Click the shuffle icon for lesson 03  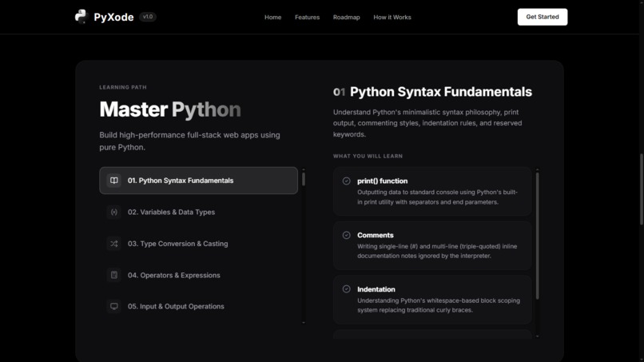point(113,244)
